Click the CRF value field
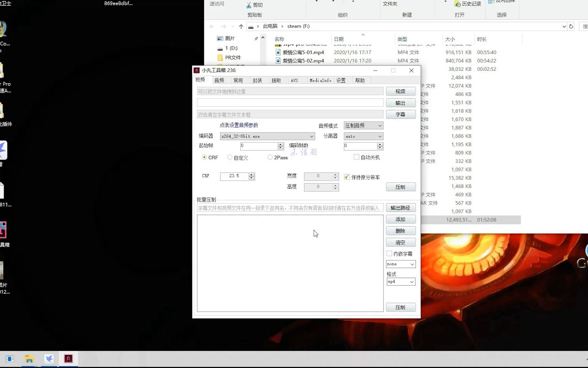This screenshot has height=368, width=588. (x=234, y=176)
